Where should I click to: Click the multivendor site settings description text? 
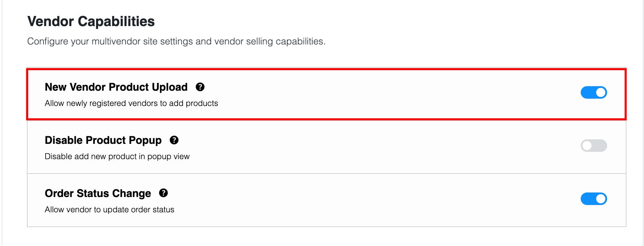pyautogui.click(x=177, y=41)
